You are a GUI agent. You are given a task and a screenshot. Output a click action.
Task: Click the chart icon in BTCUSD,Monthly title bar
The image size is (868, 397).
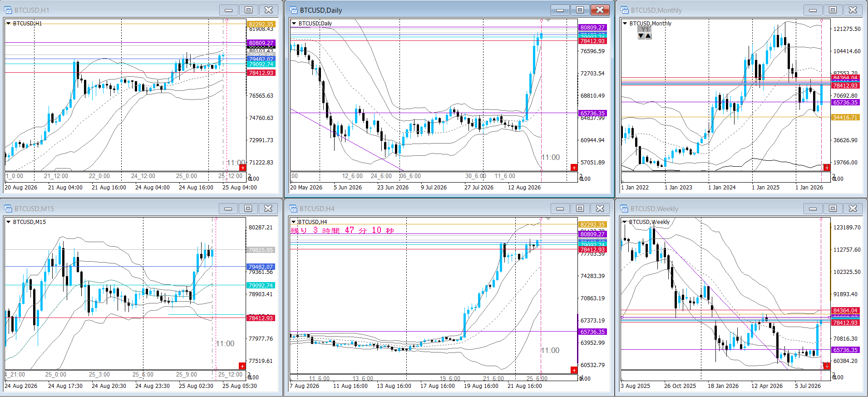tap(625, 10)
